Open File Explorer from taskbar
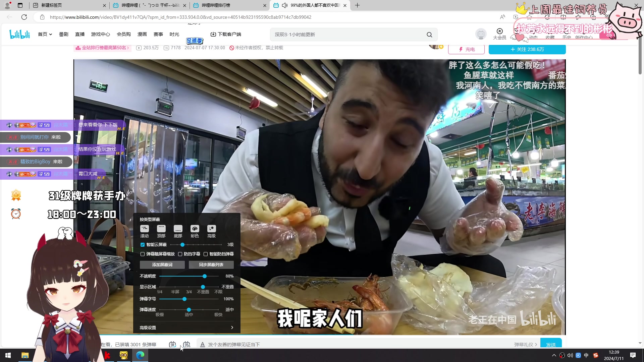This screenshot has height=362, width=644. pyautogui.click(x=25, y=355)
